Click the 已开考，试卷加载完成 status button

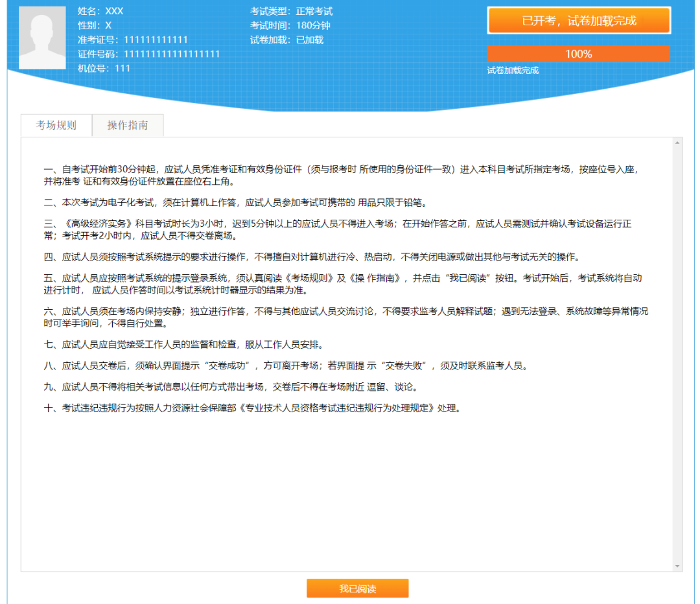click(579, 21)
